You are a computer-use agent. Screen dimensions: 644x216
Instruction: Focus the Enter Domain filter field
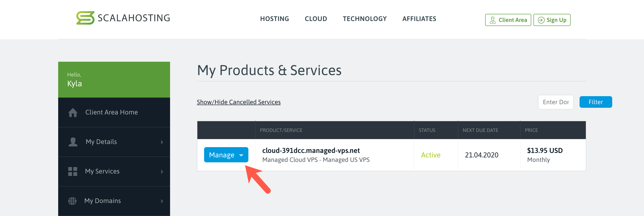pos(555,102)
